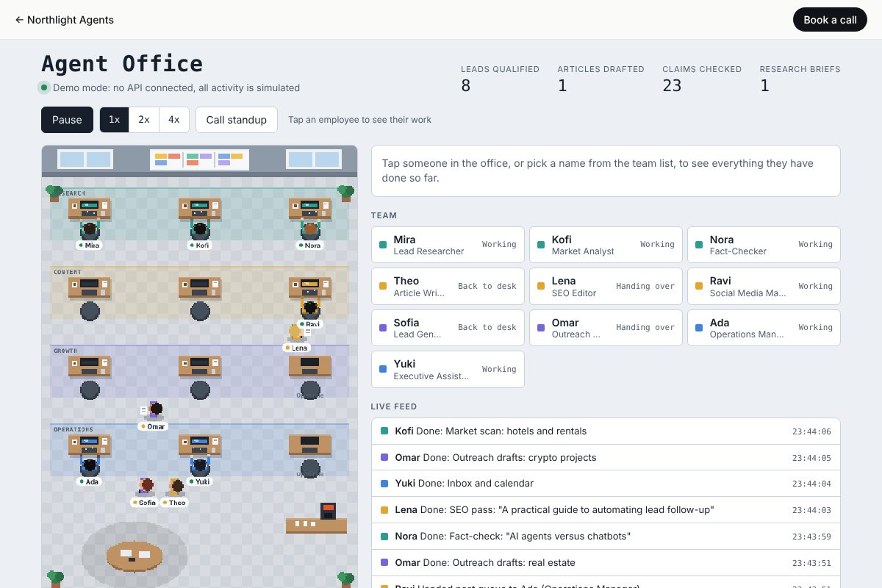Click the left window on the office wall
The image size is (882, 588).
coord(85,159)
